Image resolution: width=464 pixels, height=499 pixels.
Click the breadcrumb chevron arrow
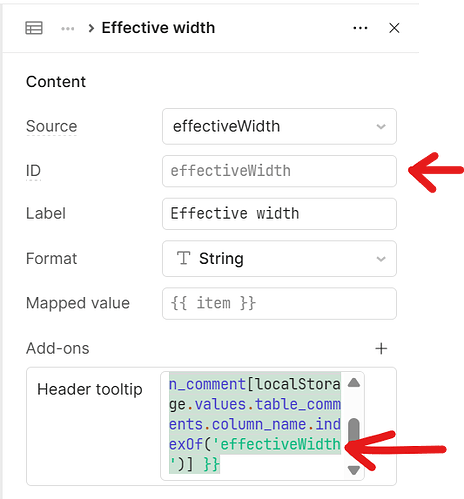pyautogui.click(x=91, y=28)
